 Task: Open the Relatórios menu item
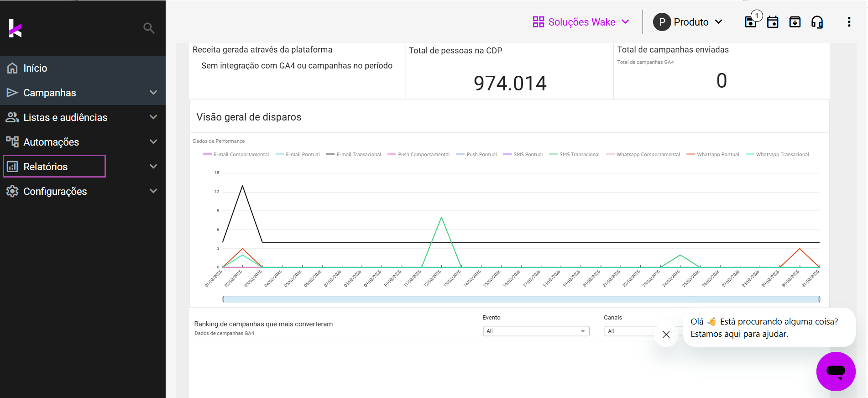[46, 167]
